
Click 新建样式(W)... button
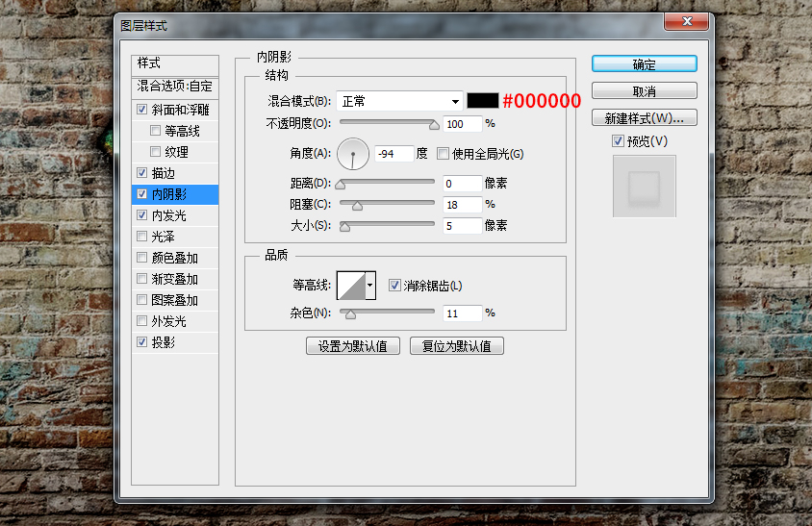click(645, 118)
